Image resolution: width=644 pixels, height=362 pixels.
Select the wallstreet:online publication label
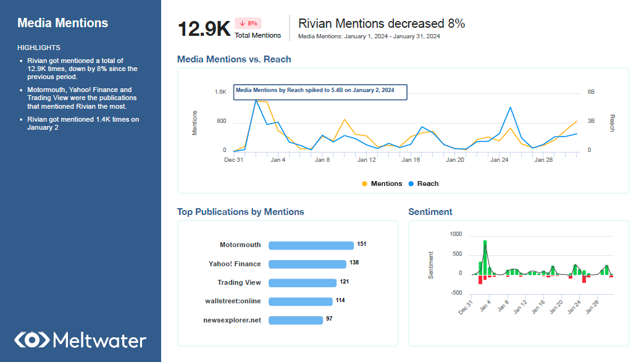tap(233, 301)
